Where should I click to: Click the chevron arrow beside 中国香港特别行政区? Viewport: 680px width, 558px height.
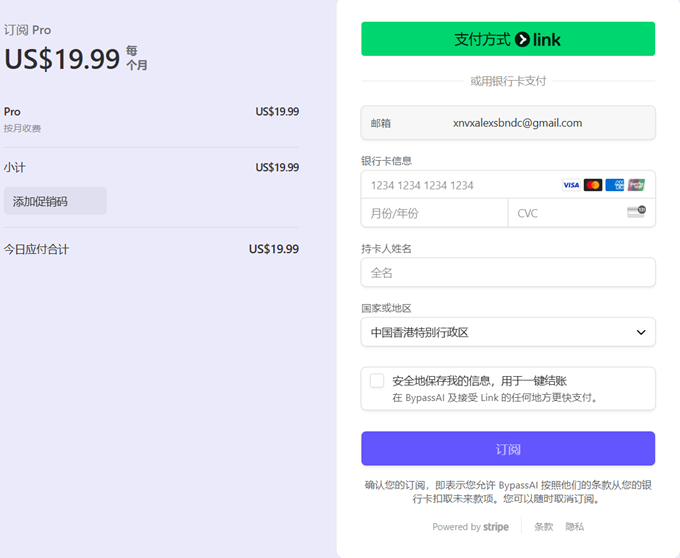click(641, 332)
